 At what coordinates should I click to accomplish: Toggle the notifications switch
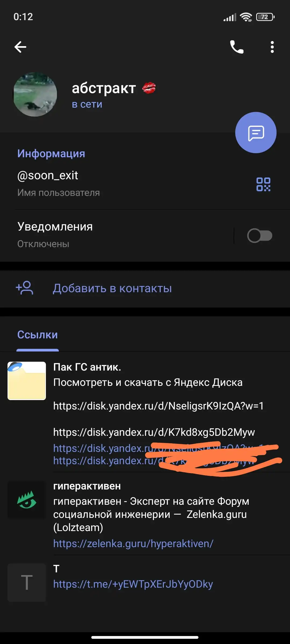(x=260, y=236)
